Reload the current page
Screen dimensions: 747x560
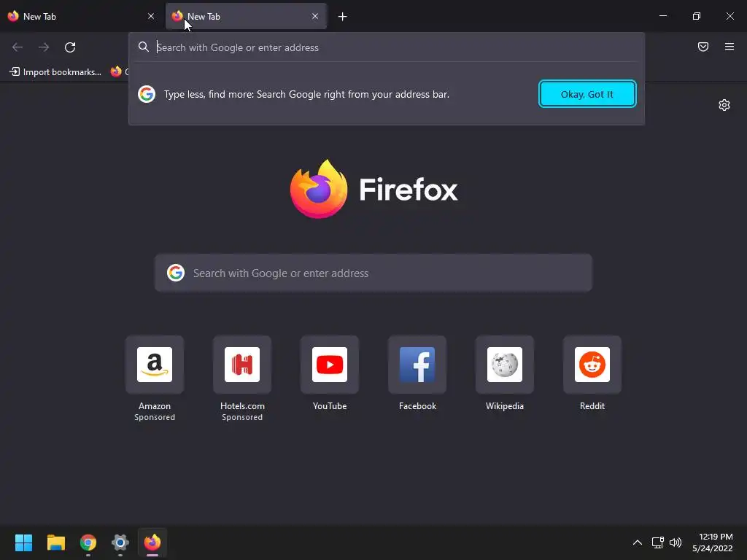70,47
